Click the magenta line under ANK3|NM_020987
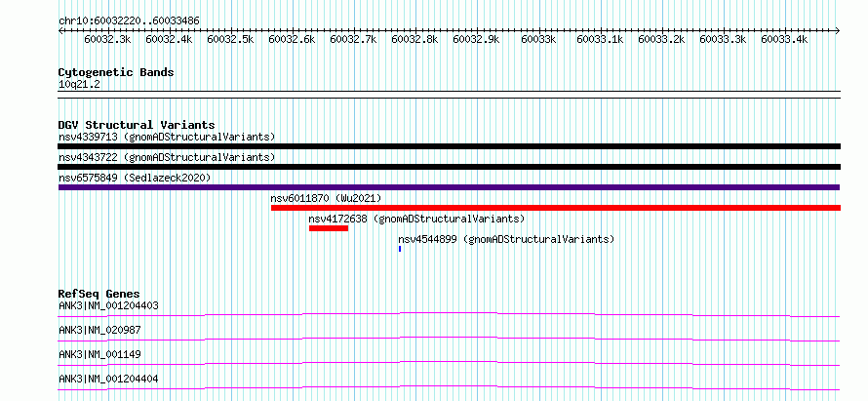The height and width of the screenshot is (401, 868). 449,339
